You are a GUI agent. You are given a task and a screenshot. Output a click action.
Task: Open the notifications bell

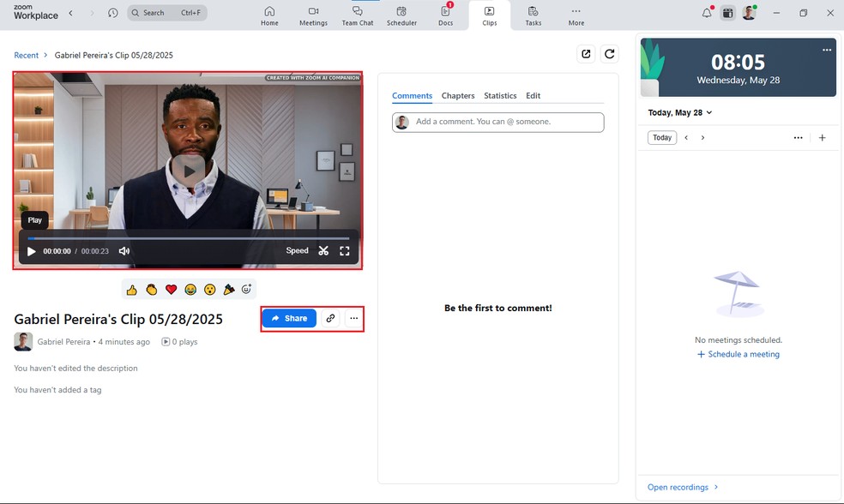(707, 13)
